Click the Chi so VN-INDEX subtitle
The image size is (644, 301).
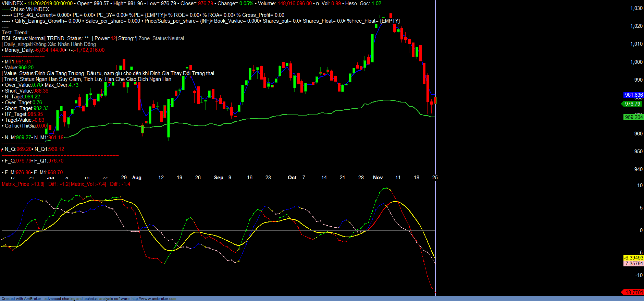[29, 9]
